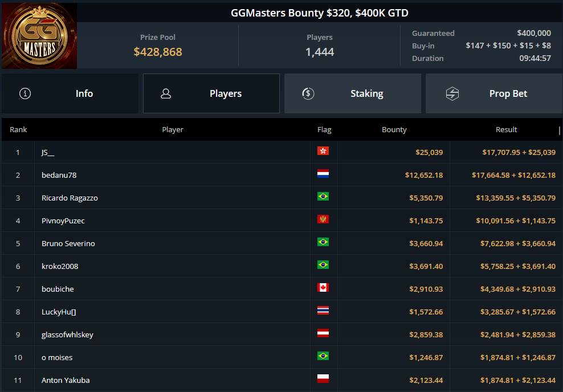Select player Bruno Severino
Image resolution: width=563 pixels, height=392 pixels.
point(68,243)
